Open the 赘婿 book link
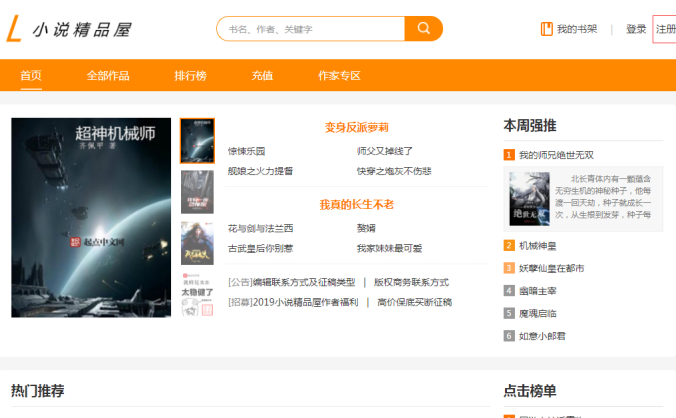 coord(366,228)
